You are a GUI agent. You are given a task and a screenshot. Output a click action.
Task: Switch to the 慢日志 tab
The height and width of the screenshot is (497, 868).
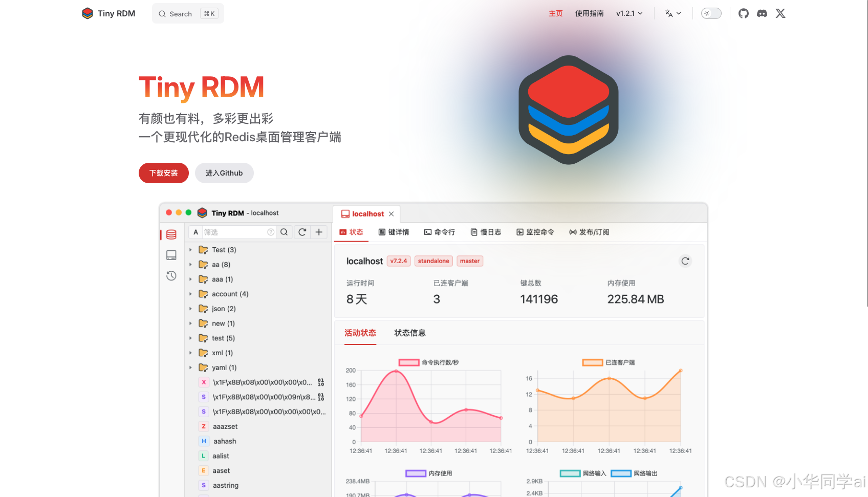(486, 232)
